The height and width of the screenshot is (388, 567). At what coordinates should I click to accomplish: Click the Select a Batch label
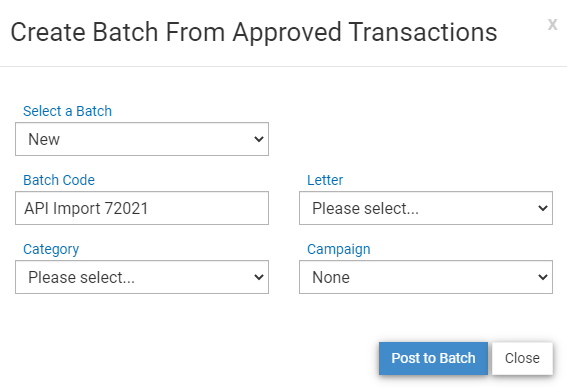coord(67,111)
